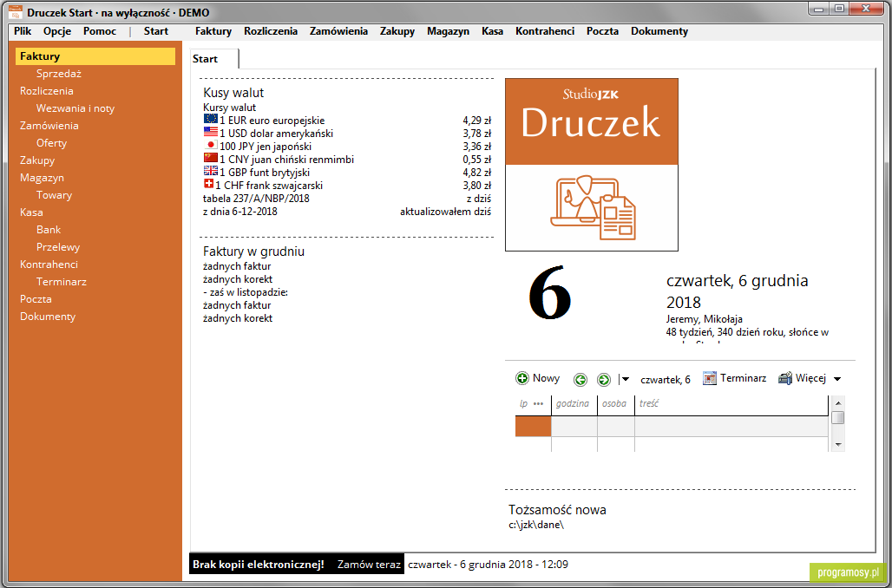Open Wezwania i noty in the sidebar
This screenshot has width=892, height=588.
tap(75, 108)
